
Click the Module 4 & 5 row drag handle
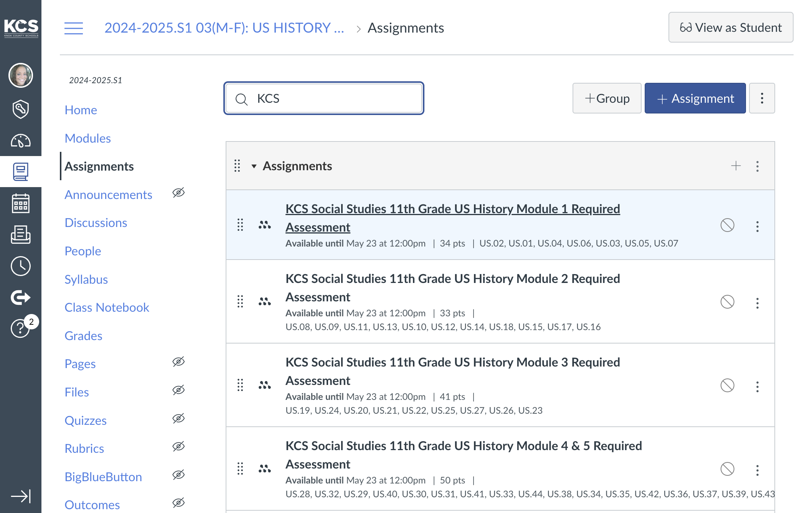click(240, 469)
